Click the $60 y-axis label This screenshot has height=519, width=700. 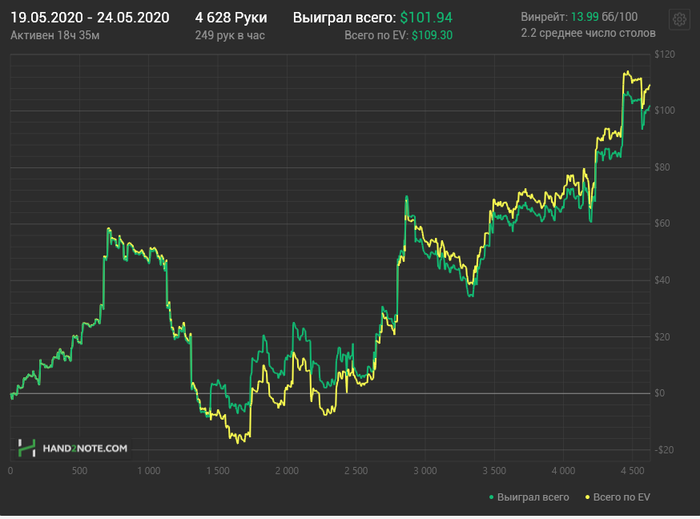click(x=662, y=224)
